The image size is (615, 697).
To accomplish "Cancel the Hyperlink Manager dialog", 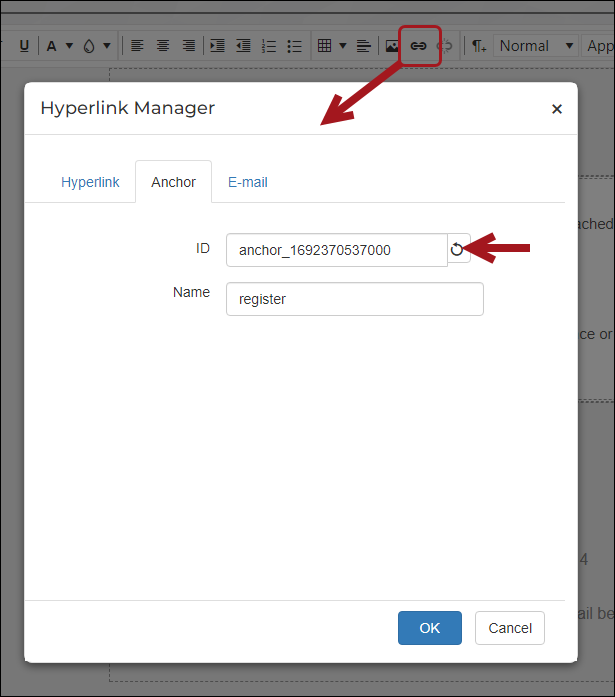I will tap(509, 628).
